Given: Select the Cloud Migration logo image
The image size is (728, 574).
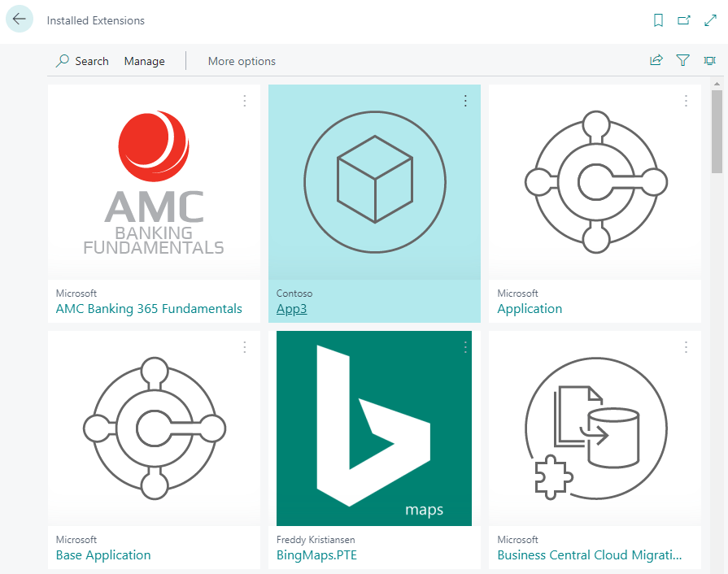Looking at the screenshot, I should [x=596, y=428].
